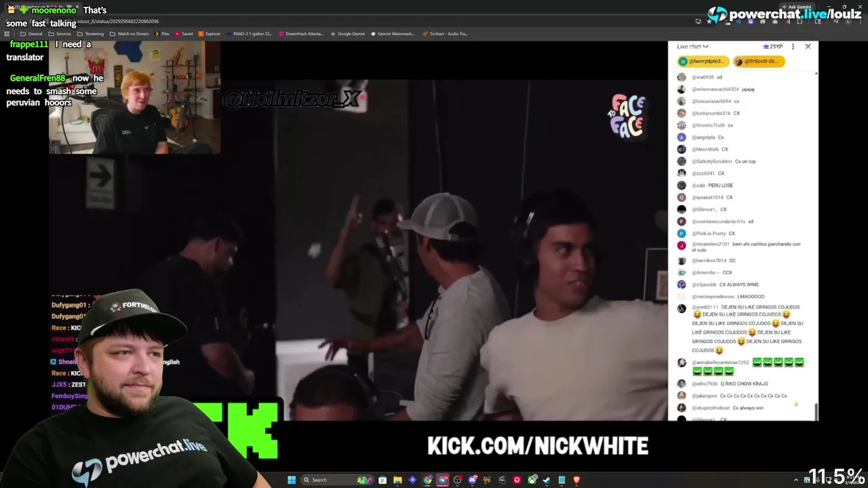868x488 pixels.
Task: Click the red-haired streamer webcam thumbnail
Action: [134, 97]
